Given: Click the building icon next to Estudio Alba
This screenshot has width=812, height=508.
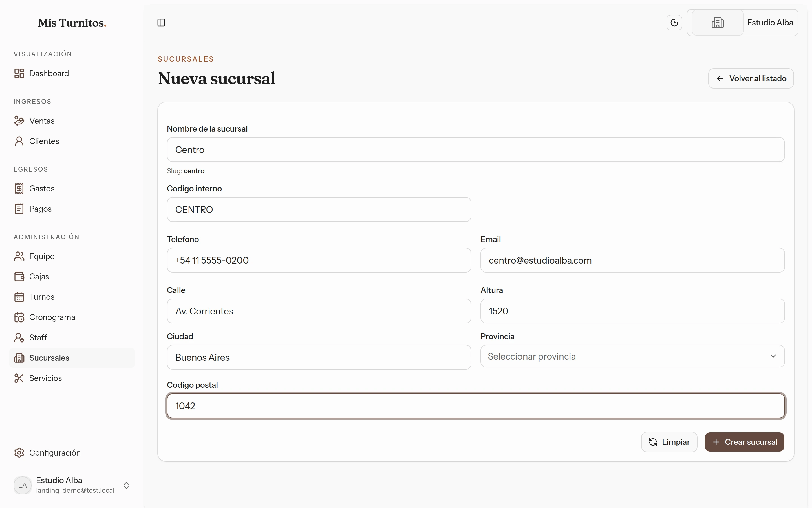Looking at the screenshot, I should tap(718, 23).
